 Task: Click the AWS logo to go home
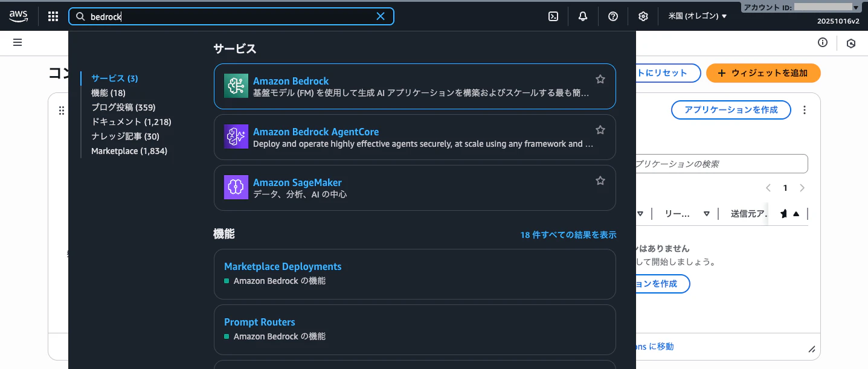coord(18,16)
